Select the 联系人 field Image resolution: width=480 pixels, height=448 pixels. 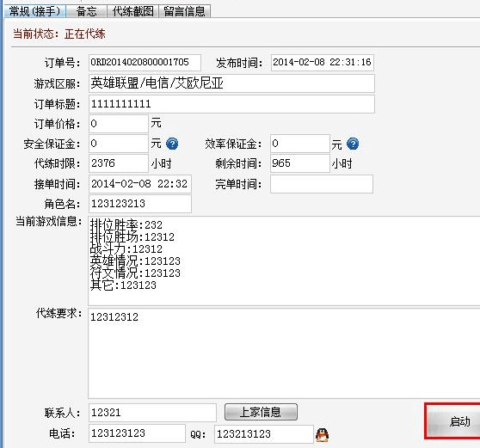tap(152, 413)
